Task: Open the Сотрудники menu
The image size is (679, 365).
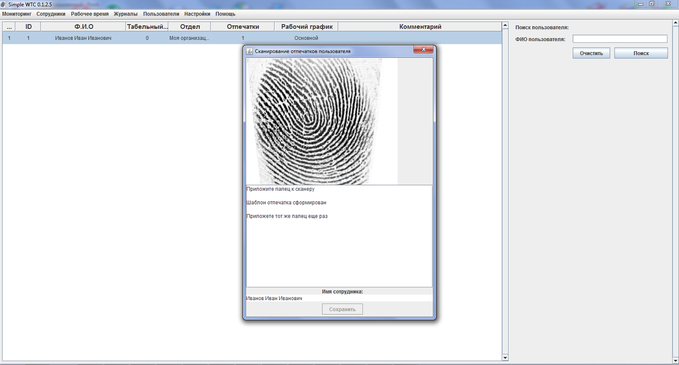Action: coord(51,14)
